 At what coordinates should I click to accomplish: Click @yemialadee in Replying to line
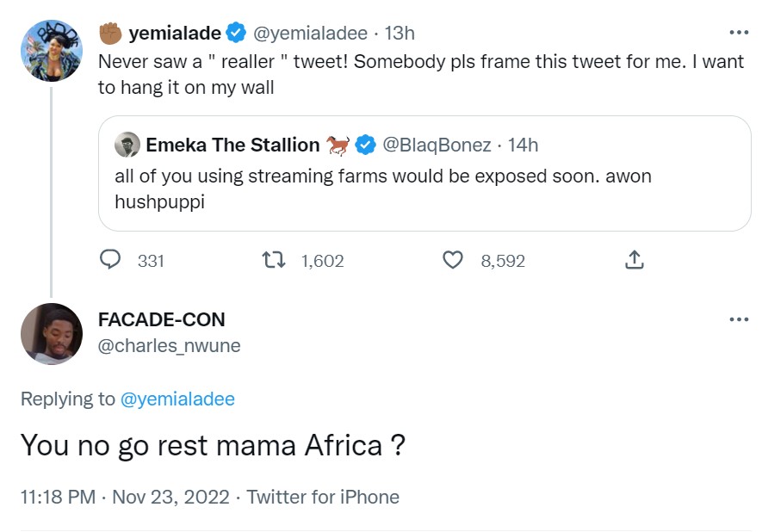point(177,399)
